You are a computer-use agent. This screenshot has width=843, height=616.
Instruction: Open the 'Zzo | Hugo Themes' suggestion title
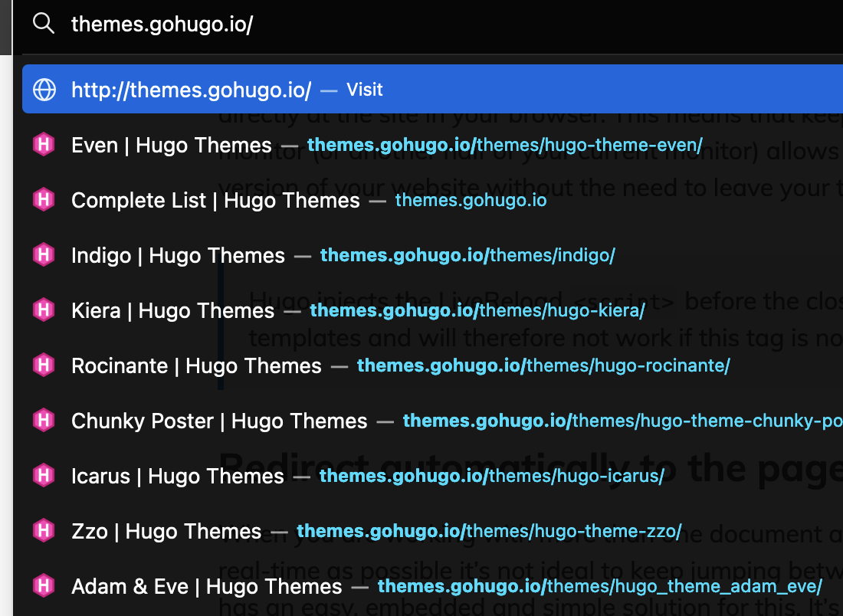click(x=166, y=532)
